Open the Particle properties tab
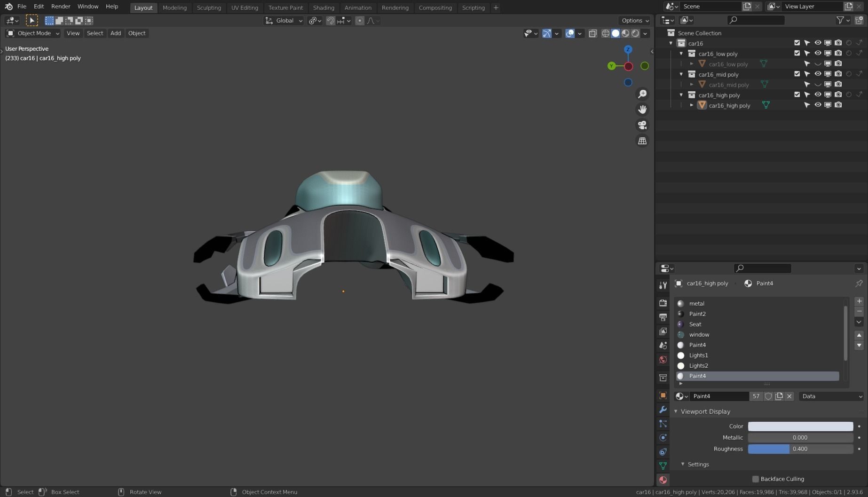 click(663, 424)
